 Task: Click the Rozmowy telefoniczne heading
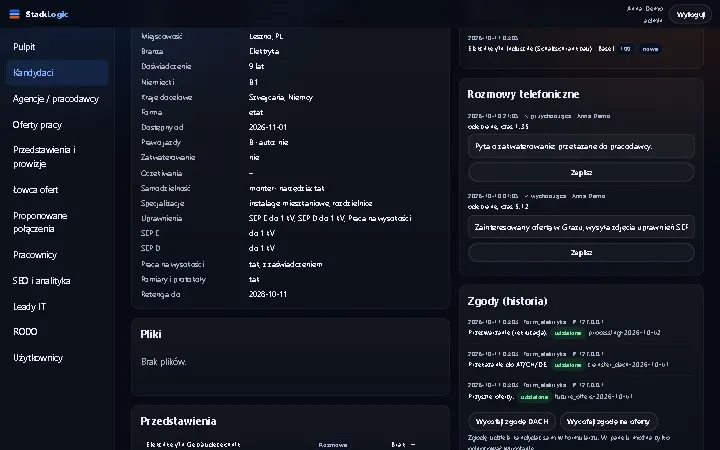(523, 94)
